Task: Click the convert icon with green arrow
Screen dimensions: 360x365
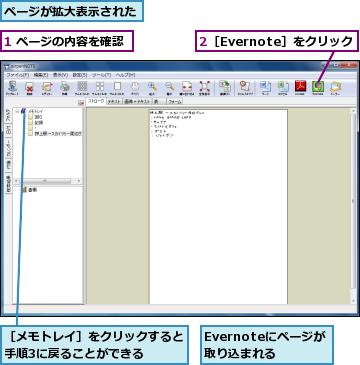Action: tap(225, 87)
